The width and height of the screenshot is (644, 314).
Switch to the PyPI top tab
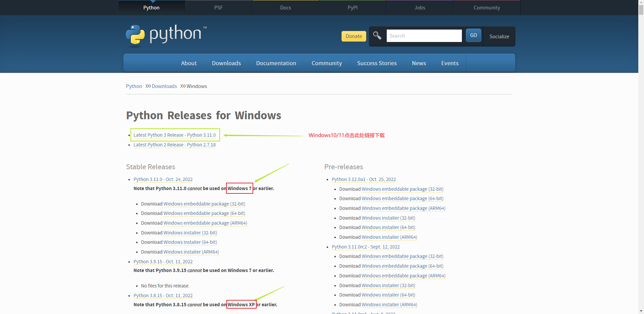tap(352, 7)
